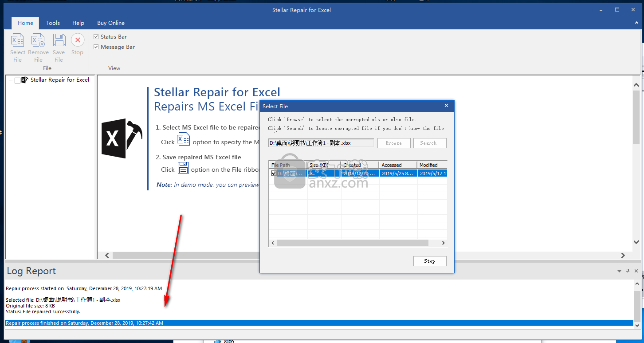This screenshot has height=343, width=644.
Task: Click the main pane right scroll arrow
Action: coord(623,255)
